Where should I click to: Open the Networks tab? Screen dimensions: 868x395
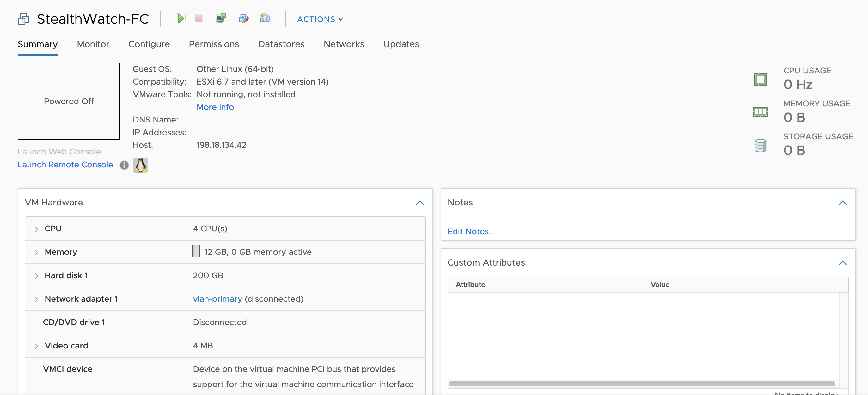(x=344, y=44)
